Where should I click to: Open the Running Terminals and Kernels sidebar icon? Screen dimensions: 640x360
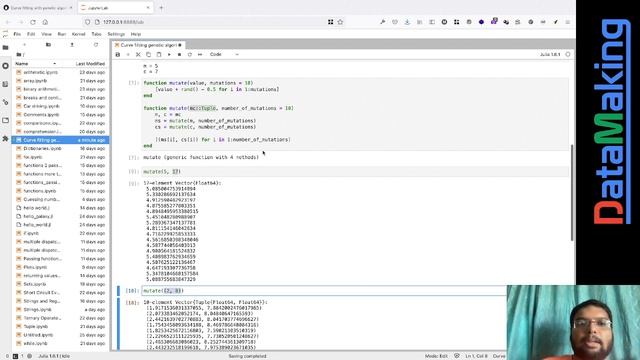5,66
